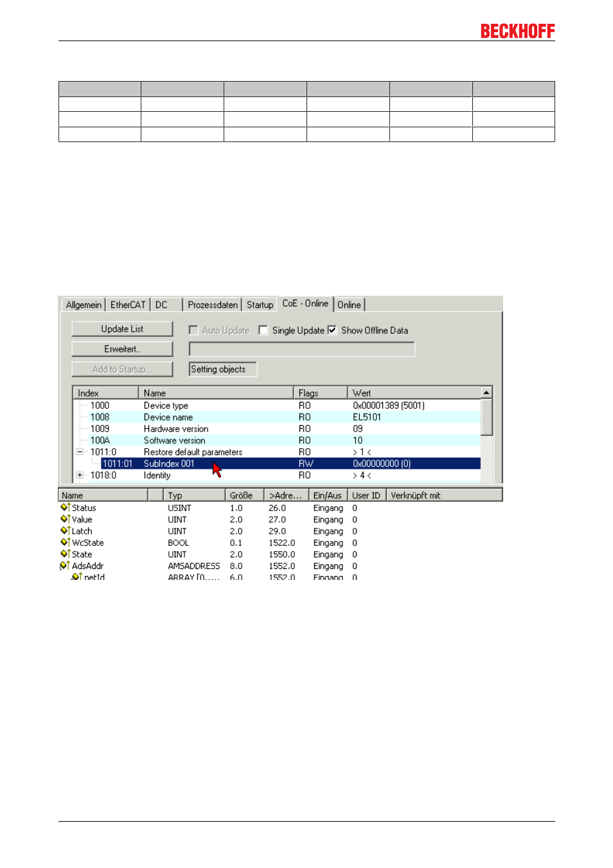
Task: Select the 1018:0 Identity row
Action: click(278, 475)
